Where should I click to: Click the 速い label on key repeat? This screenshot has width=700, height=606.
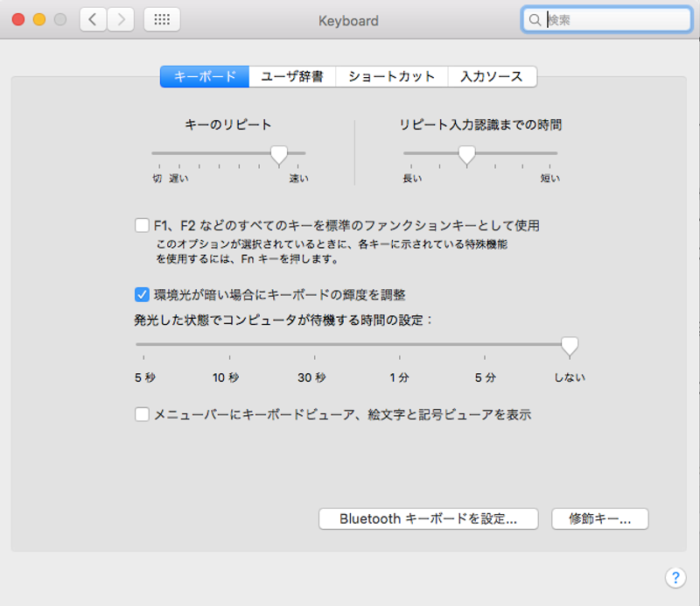click(298, 179)
